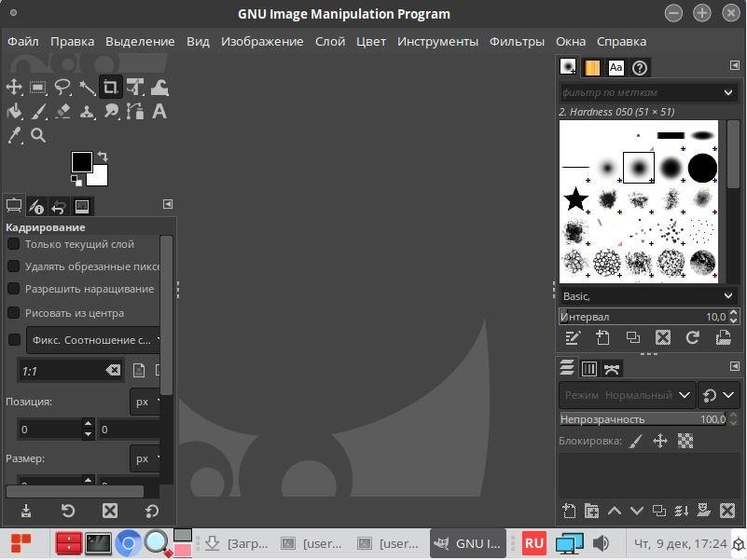
Task: Select the Crop tool
Action: click(111, 88)
